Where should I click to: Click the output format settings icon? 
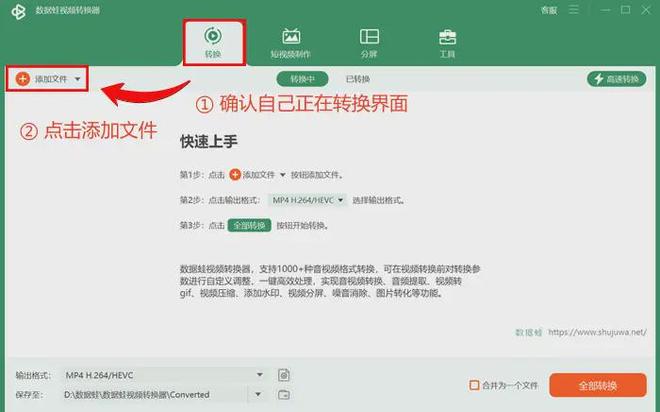(284, 375)
